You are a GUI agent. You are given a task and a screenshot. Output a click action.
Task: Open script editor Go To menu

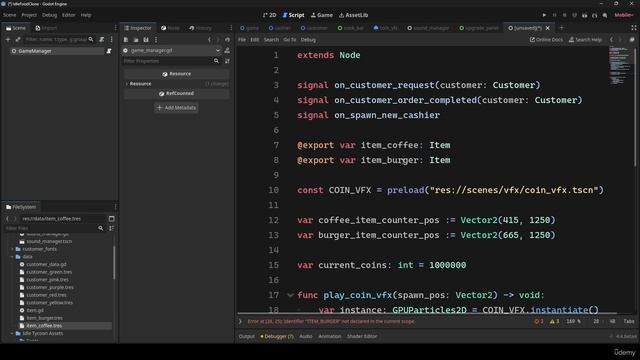[x=289, y=40]
